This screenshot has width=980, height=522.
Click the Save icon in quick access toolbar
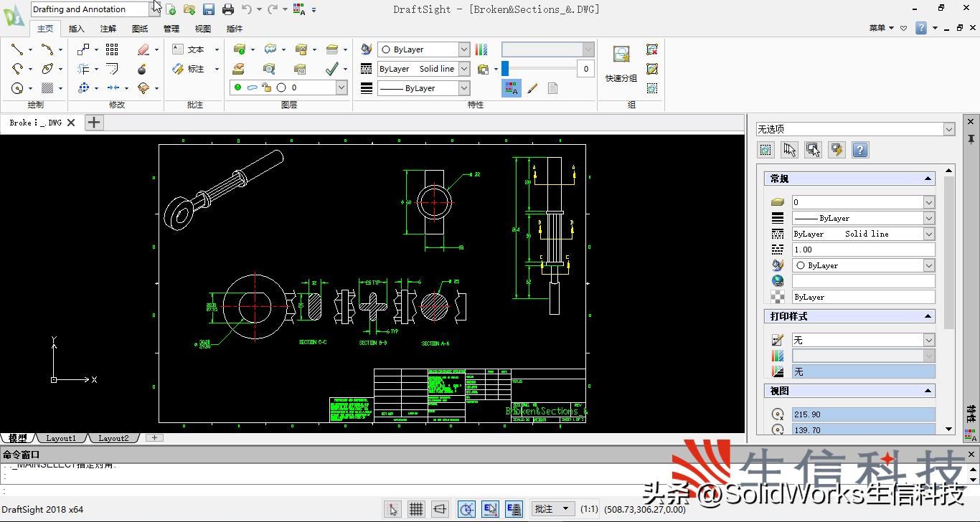click(x=209, y=8)
